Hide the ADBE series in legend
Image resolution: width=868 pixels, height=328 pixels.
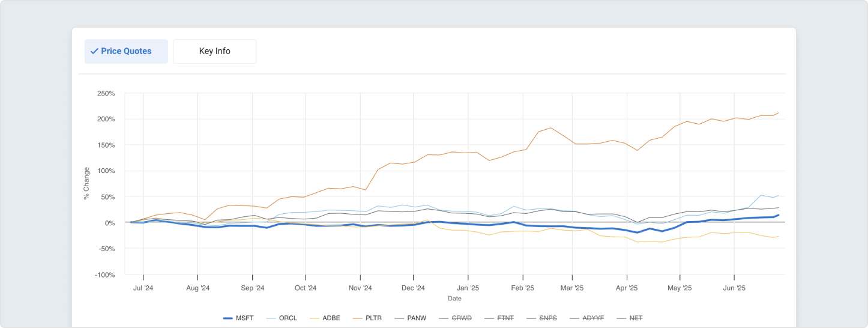tap(331, 318)
